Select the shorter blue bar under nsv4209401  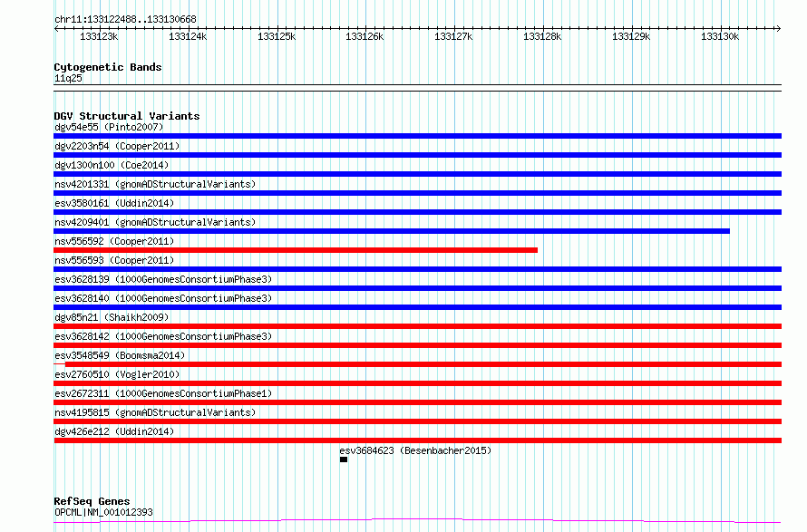[x=392, y=231]
